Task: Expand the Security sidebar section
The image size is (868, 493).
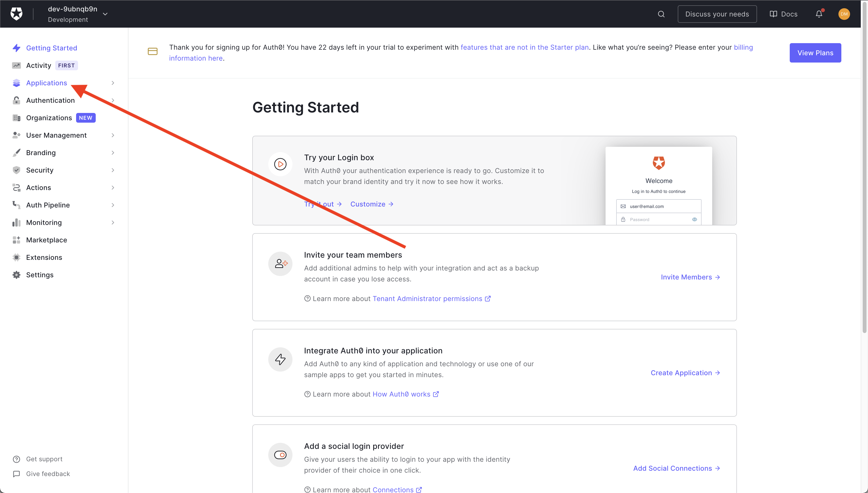Action: tap(113, 170)
